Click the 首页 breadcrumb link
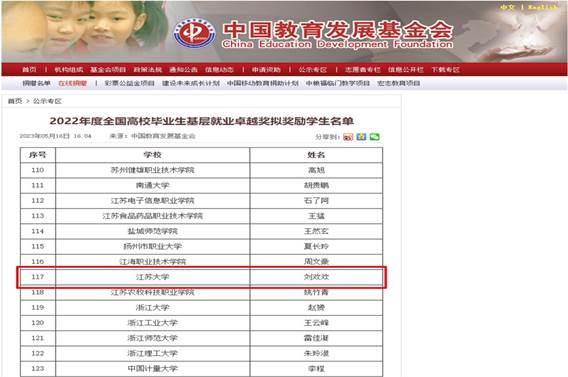The image size is (568, 377). [x=15, y=101]
